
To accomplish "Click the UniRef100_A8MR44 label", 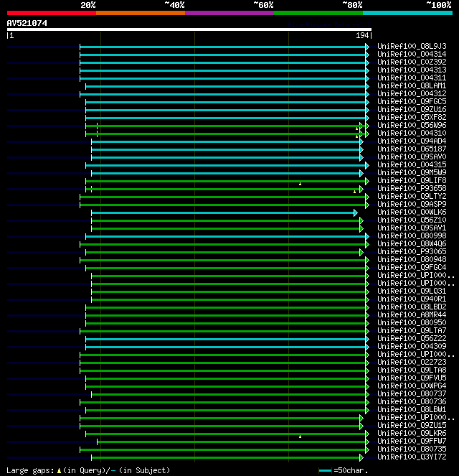I will tap(412, 314).
